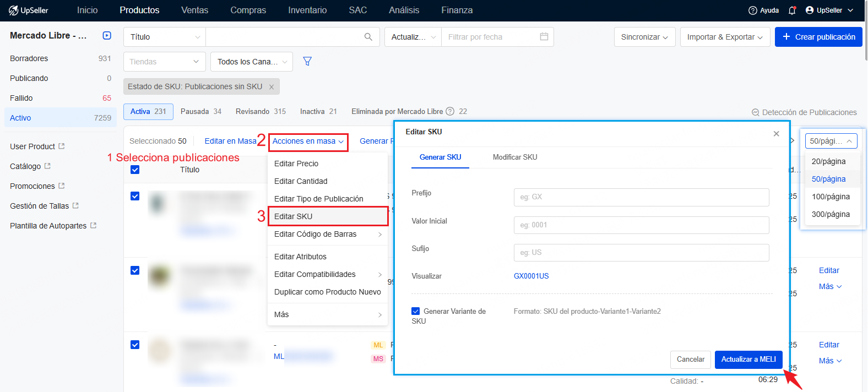Open the Importar & Exportar dropdown
Image resolution: width=868 pixels, height=392 pixels.
click(x=725, y=37)
